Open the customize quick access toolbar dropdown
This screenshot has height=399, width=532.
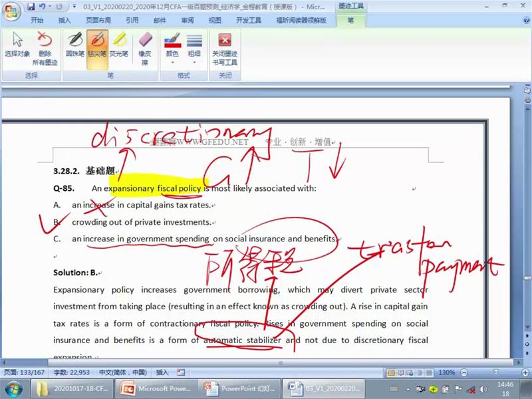pos(74,7)
